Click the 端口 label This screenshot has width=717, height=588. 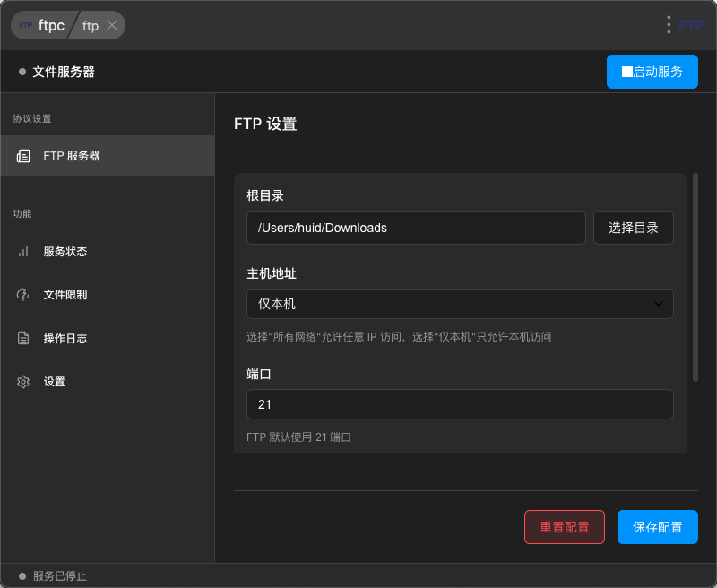[x=259, y=374]
